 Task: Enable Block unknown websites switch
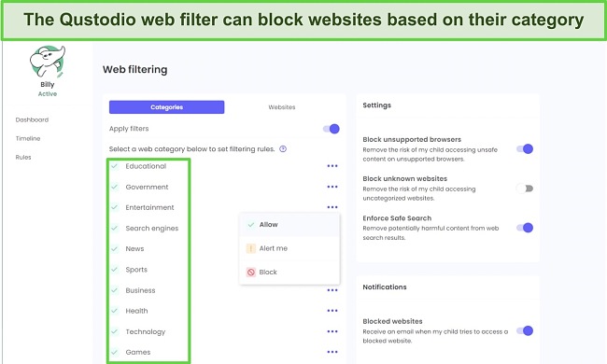(x=525, y=189)
